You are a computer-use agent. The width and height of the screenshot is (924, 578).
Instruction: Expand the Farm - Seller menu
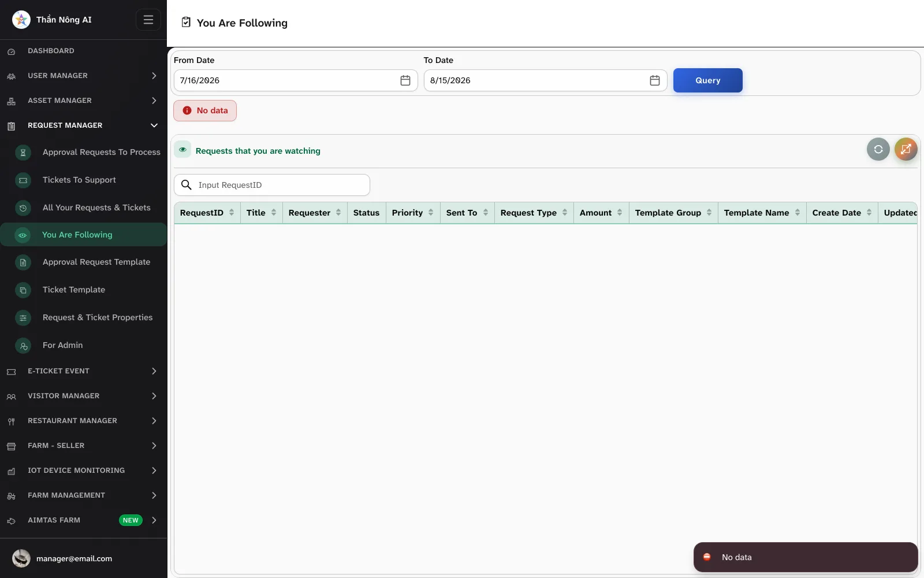click(x=154, y=446)
